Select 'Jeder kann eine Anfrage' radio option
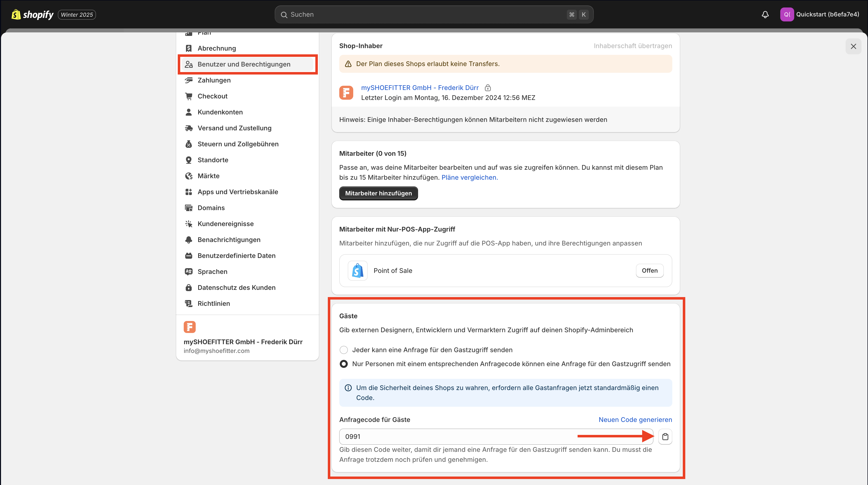 tap(344, 350)
